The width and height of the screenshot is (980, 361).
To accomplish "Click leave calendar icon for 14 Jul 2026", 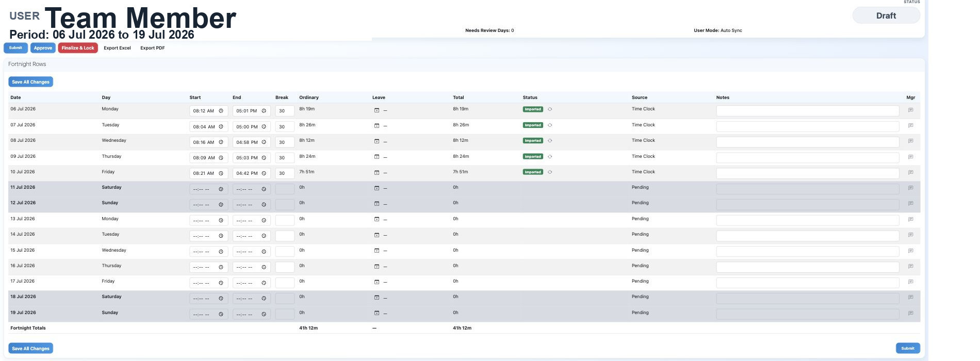I will 377,235.
